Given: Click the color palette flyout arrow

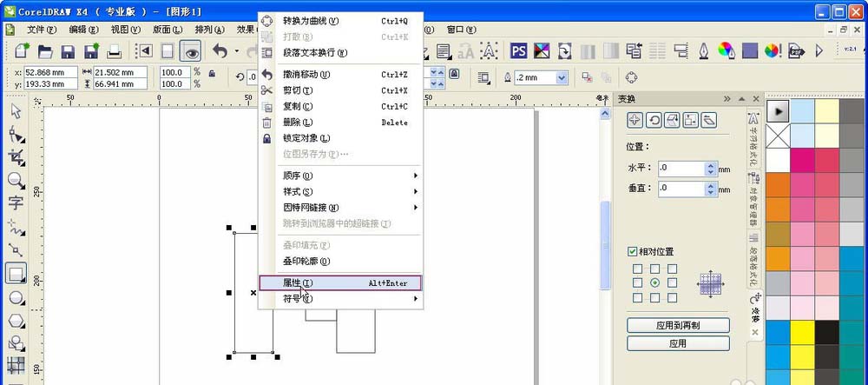Looking at the screenshot, I should pyautogui.click(x=779, y=111).
